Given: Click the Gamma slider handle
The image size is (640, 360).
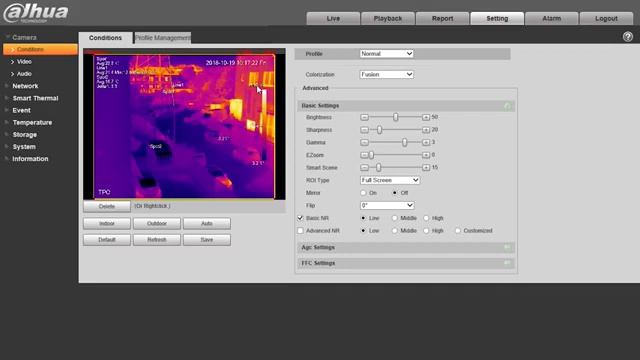Looking at the screenshot, I should (404, 142).
